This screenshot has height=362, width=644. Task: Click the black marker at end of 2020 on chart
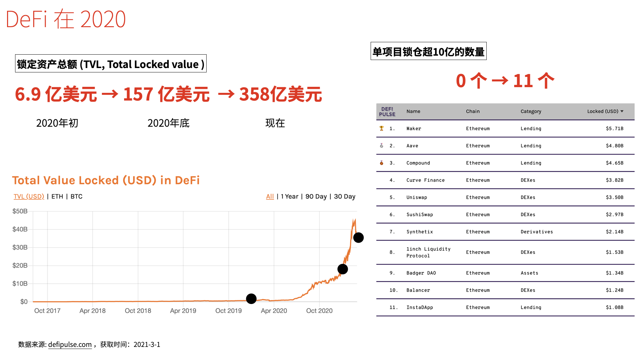pos(342,269)
